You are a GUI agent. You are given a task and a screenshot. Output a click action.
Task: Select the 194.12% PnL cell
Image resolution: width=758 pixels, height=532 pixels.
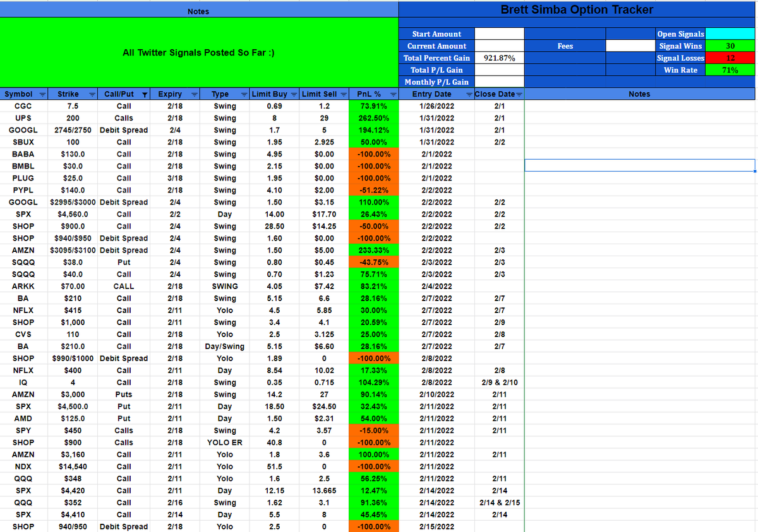coord(373,130)
